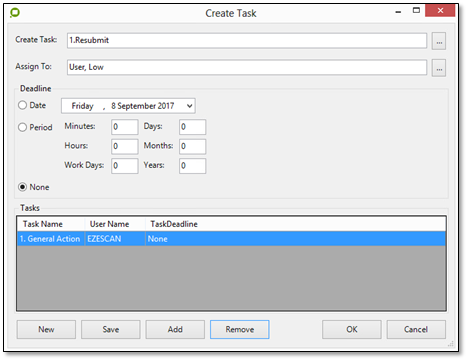Click the Remove button
The width and height of the screenshot is (468, 361).
[x=240, y=329]
